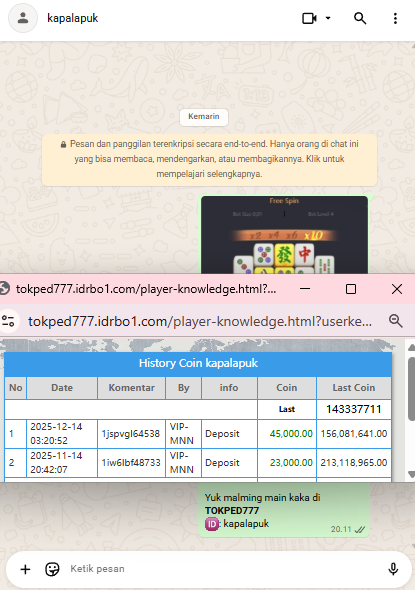
Task: Click the 20.11 message timestamp
Action: (341, 529)
